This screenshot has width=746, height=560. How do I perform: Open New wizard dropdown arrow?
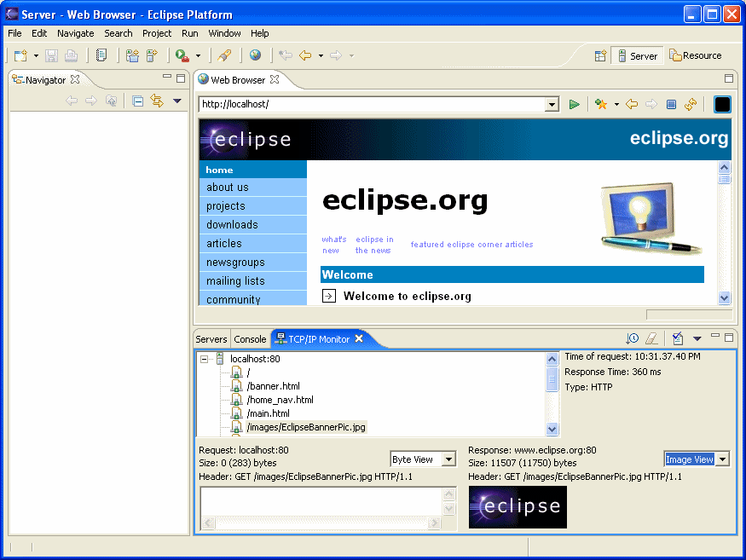(x=36, y=56)
